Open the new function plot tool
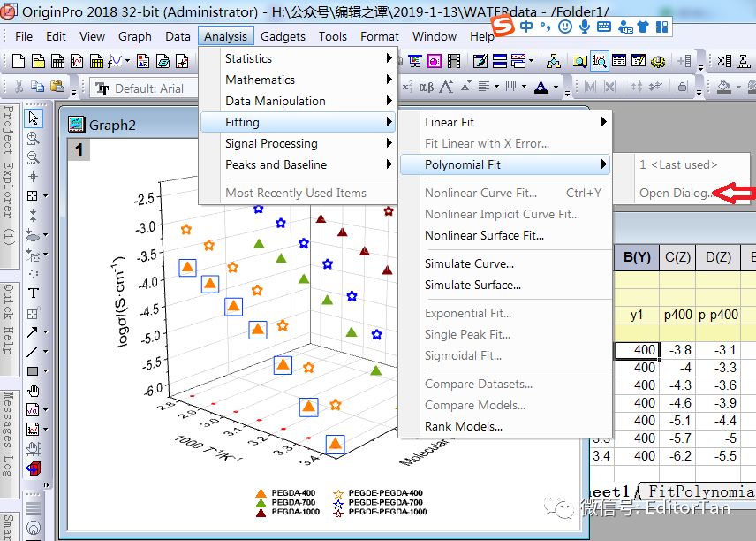 pyautogui.click(x=115, y=61)
